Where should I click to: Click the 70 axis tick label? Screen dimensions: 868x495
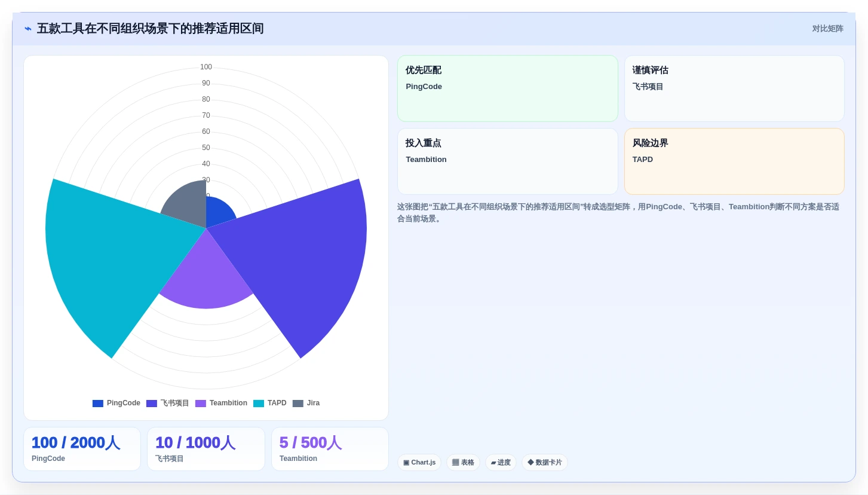tap(206, 115)
